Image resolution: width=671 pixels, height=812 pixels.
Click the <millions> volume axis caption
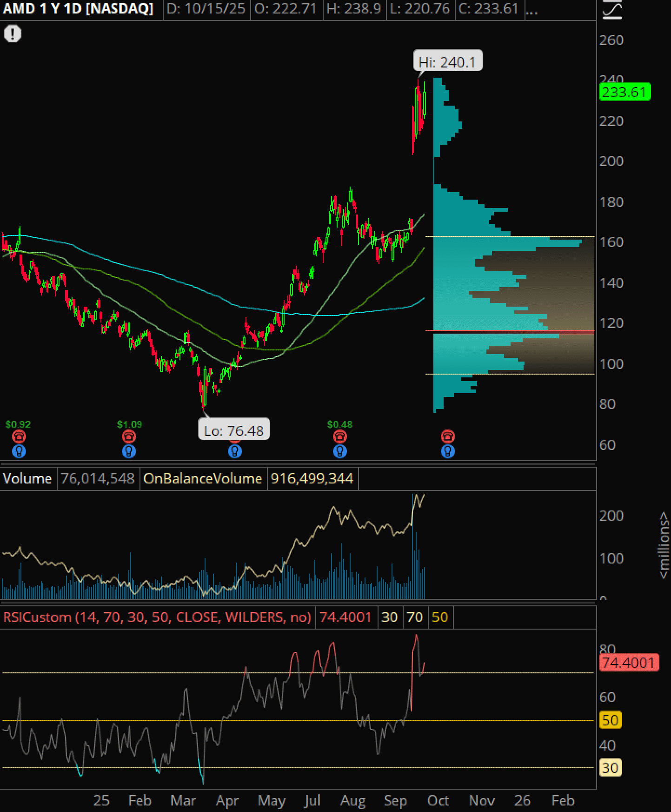(664, 545)
